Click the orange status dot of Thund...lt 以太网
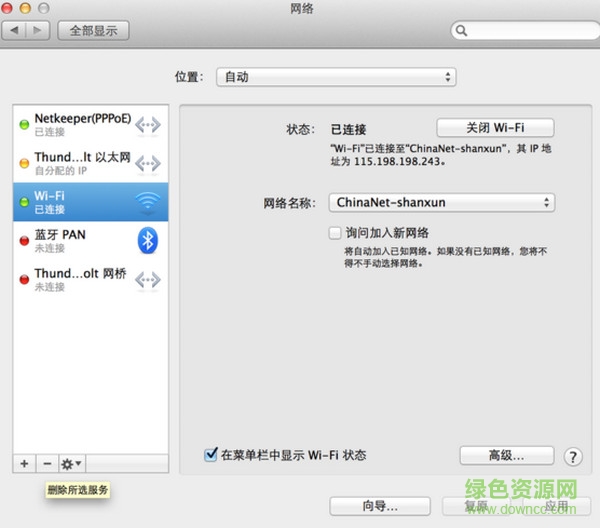This screenshot has height=528, width=600. 24,163
